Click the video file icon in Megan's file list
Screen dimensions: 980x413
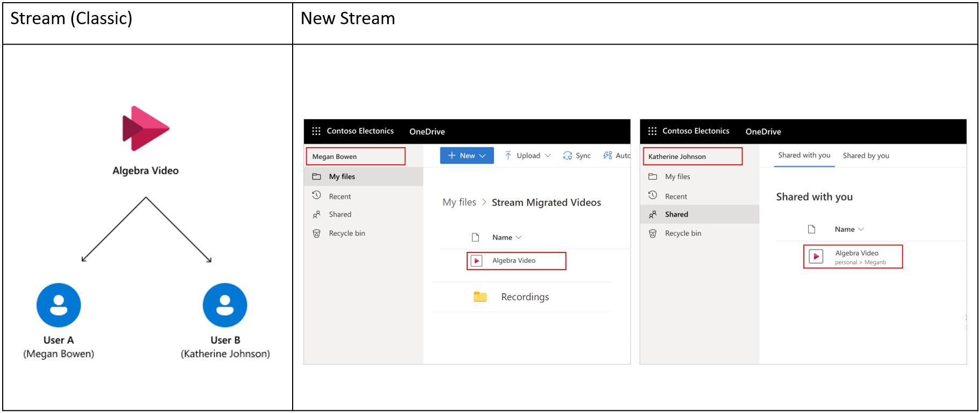point(476,261)
